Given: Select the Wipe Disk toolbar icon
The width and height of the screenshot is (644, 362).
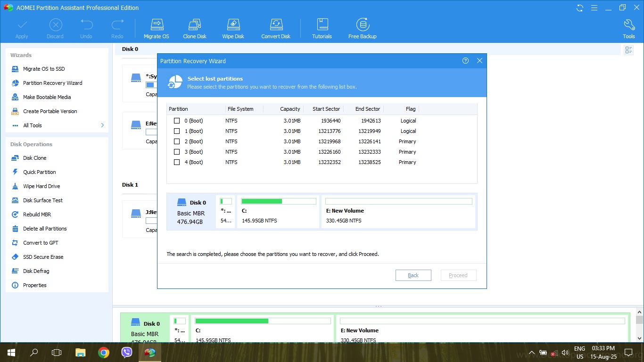Looking at the screenshot, I should point(233,29).
